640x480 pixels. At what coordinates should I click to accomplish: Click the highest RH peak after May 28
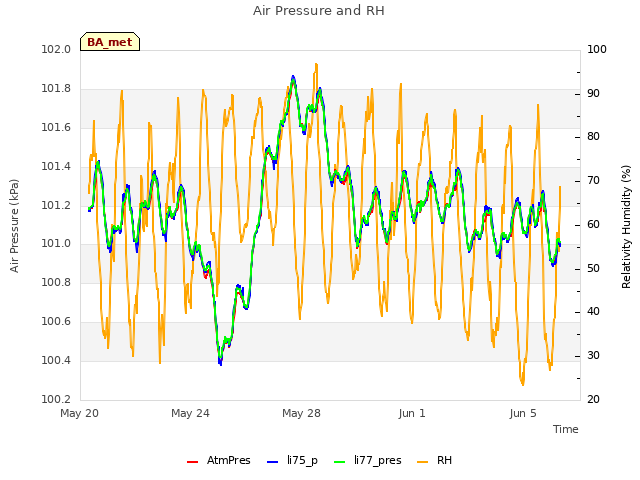tap(316, 65)
